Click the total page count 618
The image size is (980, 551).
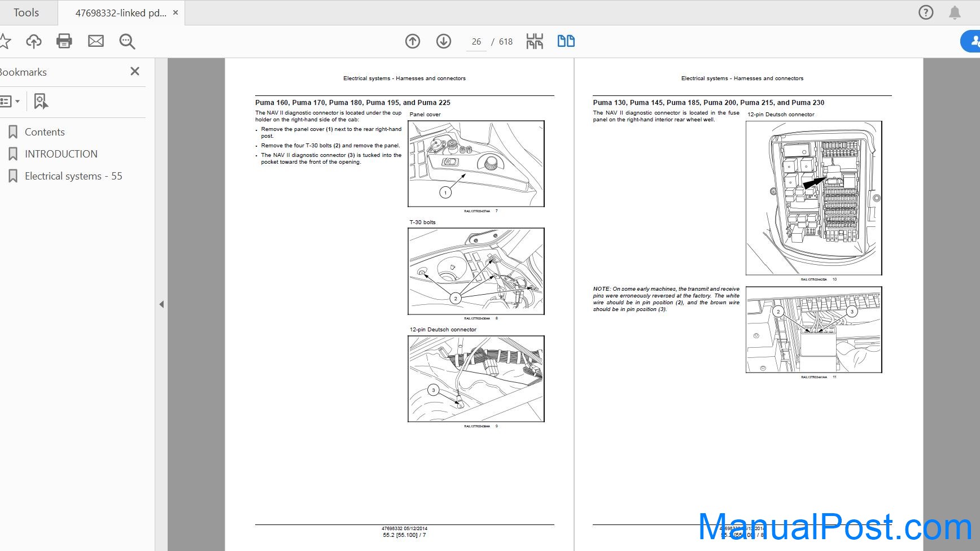point(506,42)
